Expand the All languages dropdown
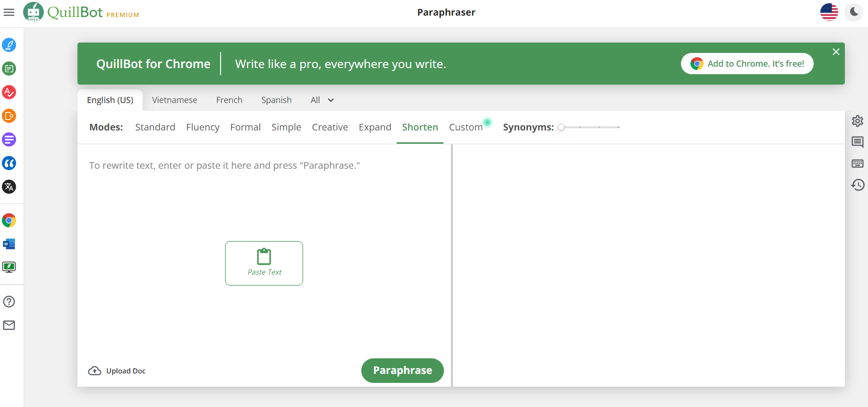 (x=322, y=100)
